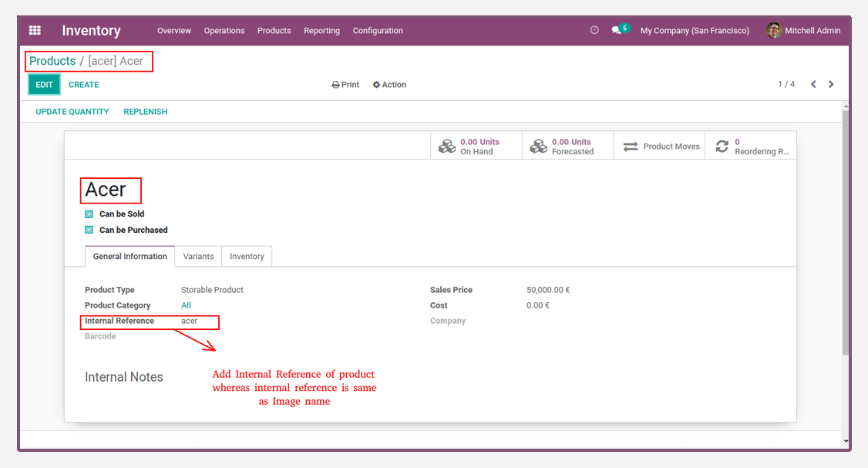Open the Configuration menu

378,31
